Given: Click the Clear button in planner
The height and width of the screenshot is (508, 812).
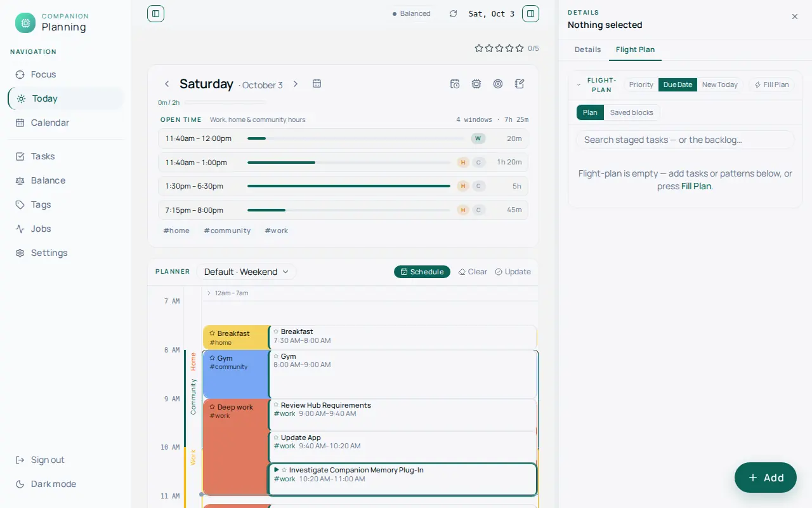Looking at the screenshot, I should [x=473, y=272].
